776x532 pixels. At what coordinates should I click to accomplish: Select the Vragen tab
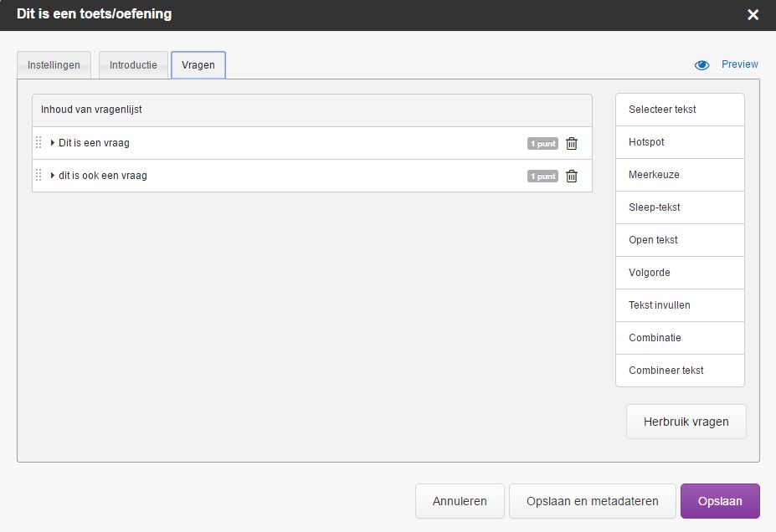[x=198, y=64]
